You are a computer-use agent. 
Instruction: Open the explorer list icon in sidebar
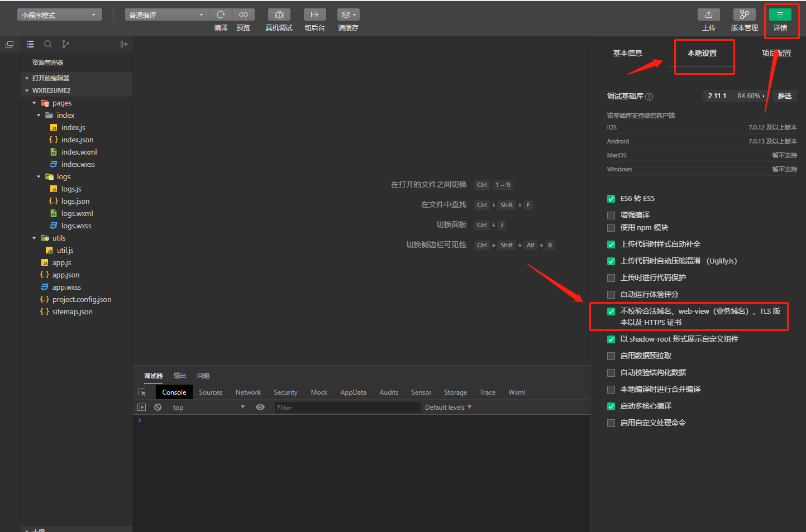pyautogui.click(x=30, y=44)
